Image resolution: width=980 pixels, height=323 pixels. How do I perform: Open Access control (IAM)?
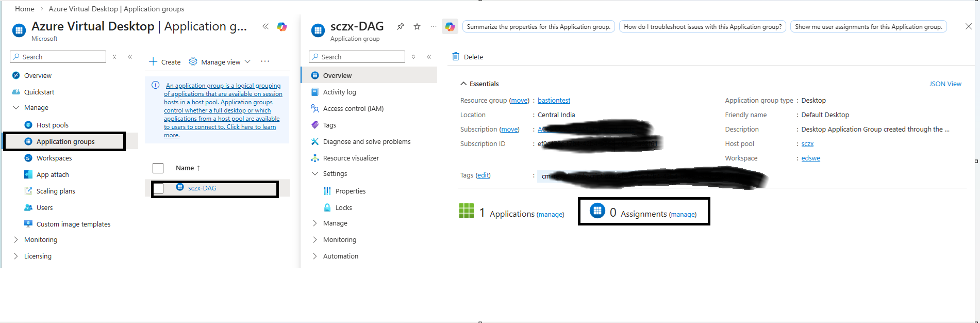click(353, 108)
